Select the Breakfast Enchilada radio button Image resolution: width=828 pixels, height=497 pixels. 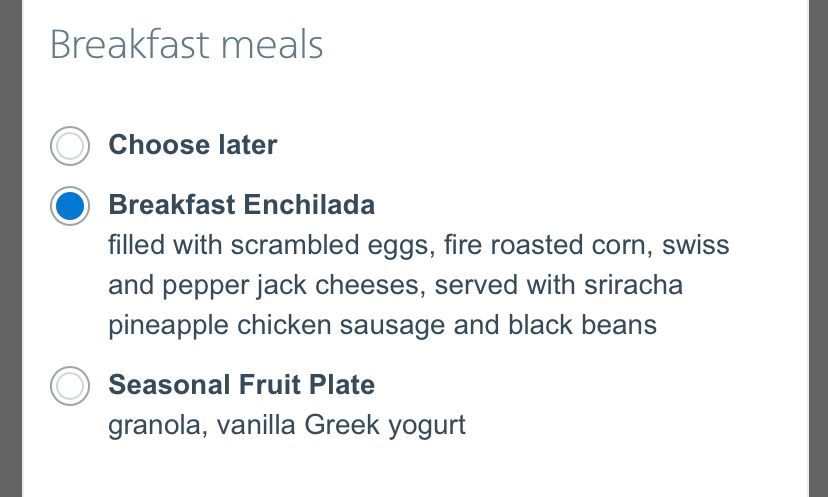[x=70, y=206]
